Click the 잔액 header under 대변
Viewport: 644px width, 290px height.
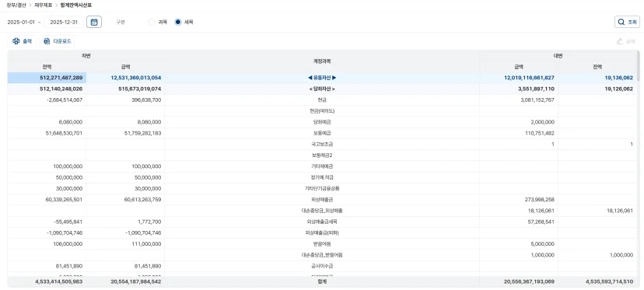pyautogui.click(x=597, y=67)
